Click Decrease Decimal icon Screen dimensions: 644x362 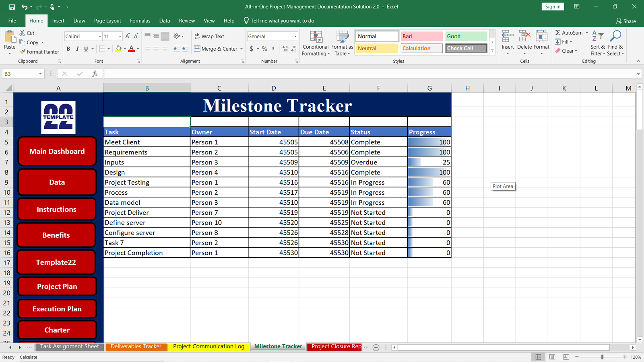click(294, 49)
